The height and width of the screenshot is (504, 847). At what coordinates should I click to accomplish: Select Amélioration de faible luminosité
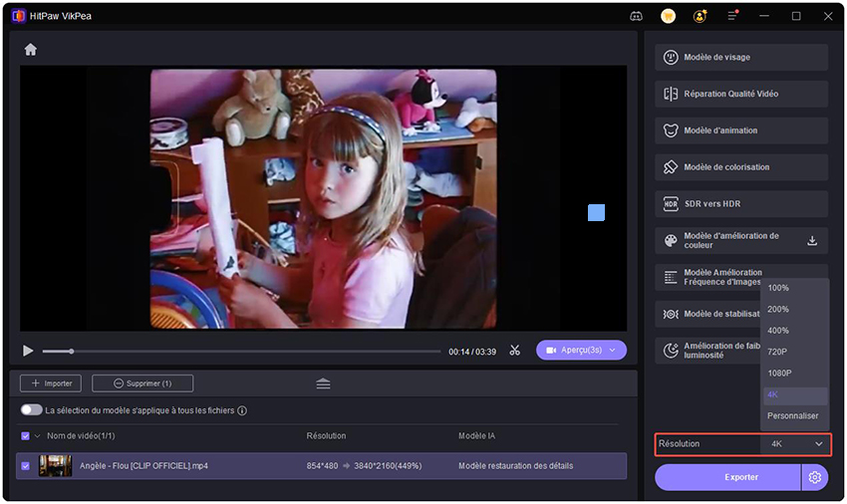707,352
